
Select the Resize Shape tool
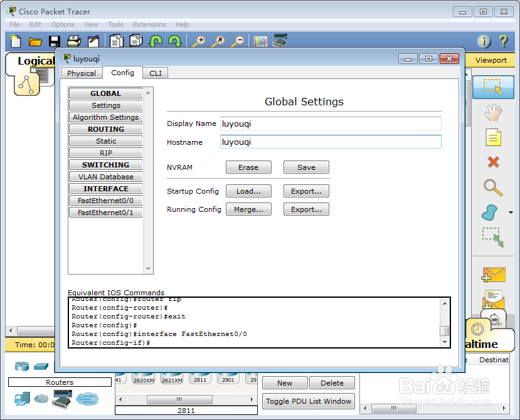[x=493, y=238]
